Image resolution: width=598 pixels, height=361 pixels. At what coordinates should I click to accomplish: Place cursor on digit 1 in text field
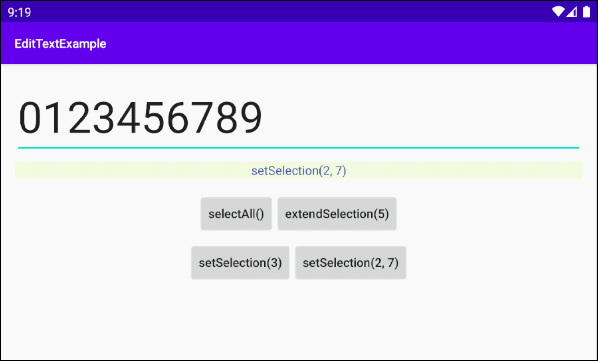click(53, 118)
